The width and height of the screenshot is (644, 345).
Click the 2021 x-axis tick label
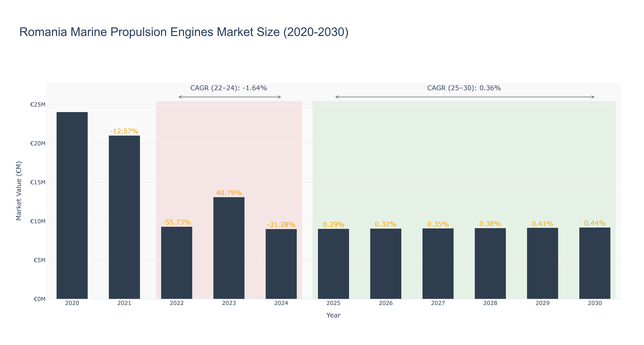point(124,303)
